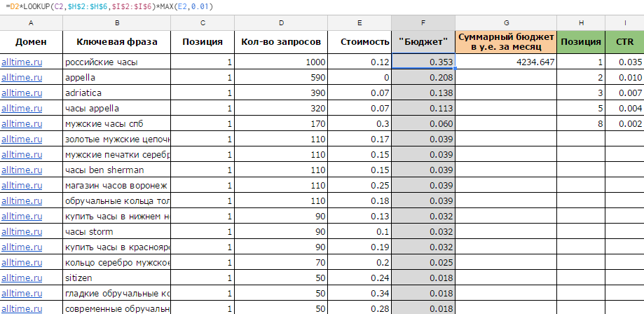The height and width of the screenshot is (314, 644).
Task: Click the 'Кол-во запросов' header cell
Action: click(x=281, y=42)
